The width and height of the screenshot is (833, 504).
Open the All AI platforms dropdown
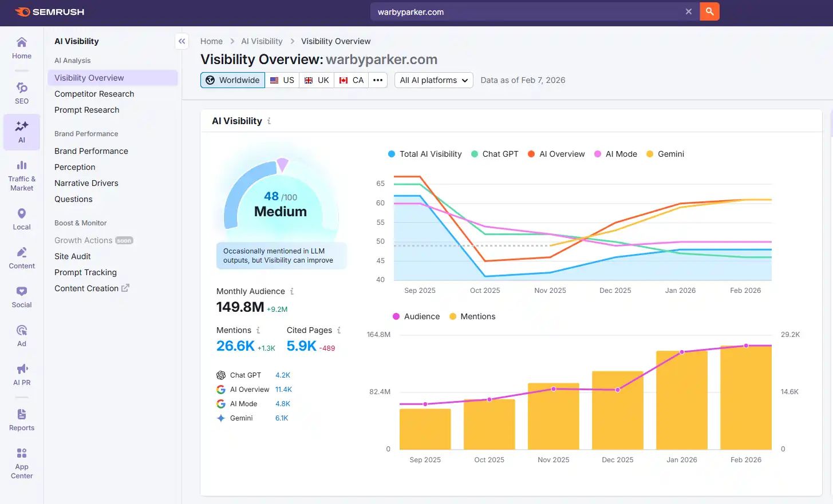(x=433, y=80)
